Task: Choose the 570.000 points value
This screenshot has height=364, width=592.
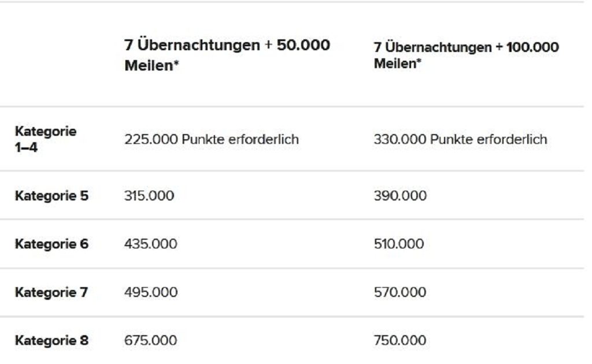Action: coord(399,292)
